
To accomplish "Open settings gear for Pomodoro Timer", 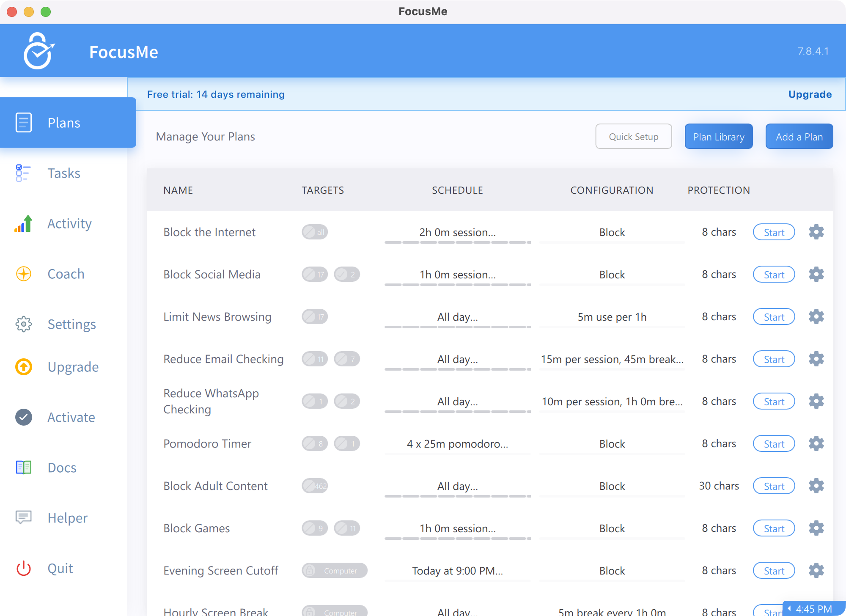I will coord(816,443).
